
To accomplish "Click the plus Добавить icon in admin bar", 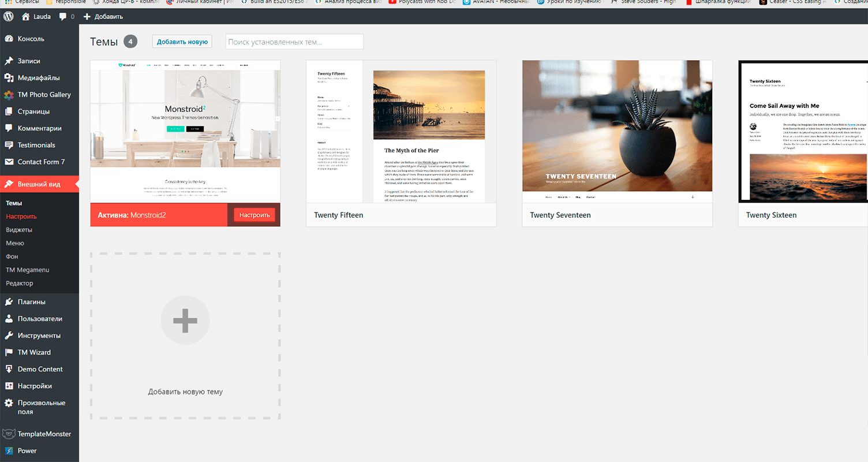I will (x=87, y=17).
